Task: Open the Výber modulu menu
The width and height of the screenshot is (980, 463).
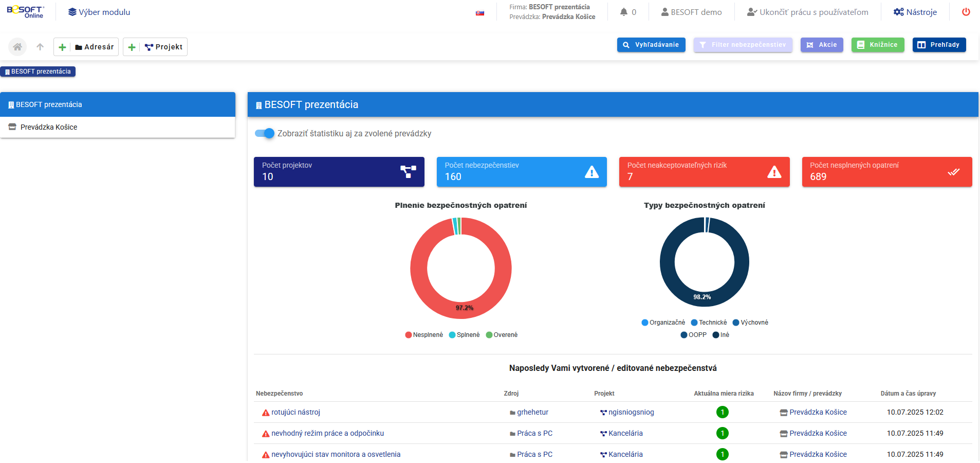Action: 99,12
